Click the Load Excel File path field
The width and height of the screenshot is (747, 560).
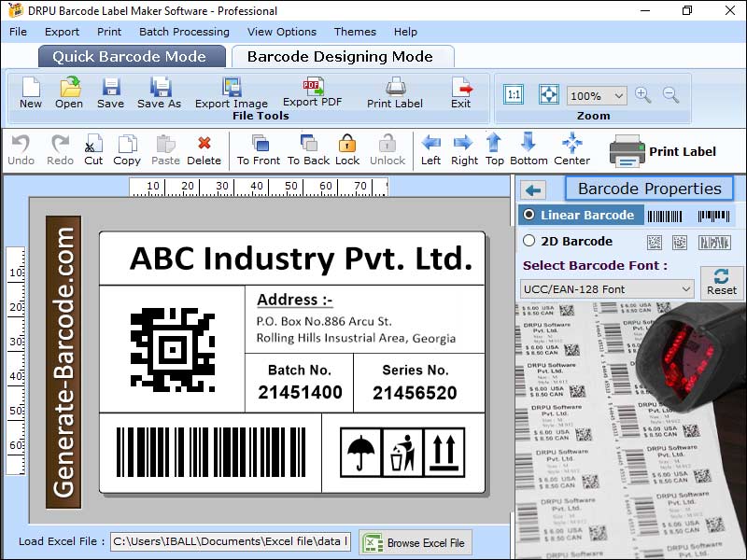(x=230, y=542)
